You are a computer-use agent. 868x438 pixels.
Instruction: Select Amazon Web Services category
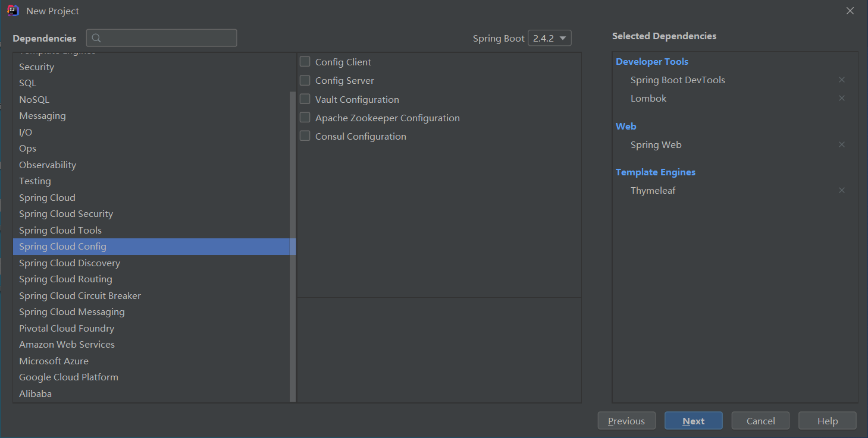[151, 345]
